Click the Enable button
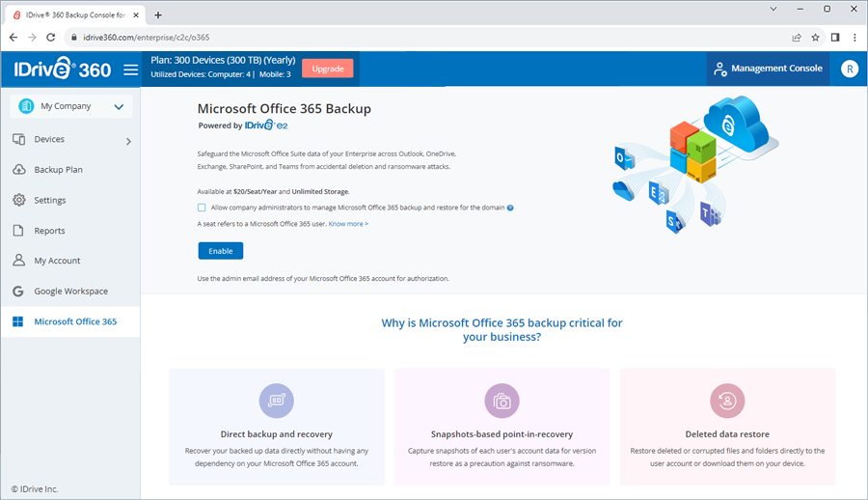 pyautogui.click(x=220, y=251)
